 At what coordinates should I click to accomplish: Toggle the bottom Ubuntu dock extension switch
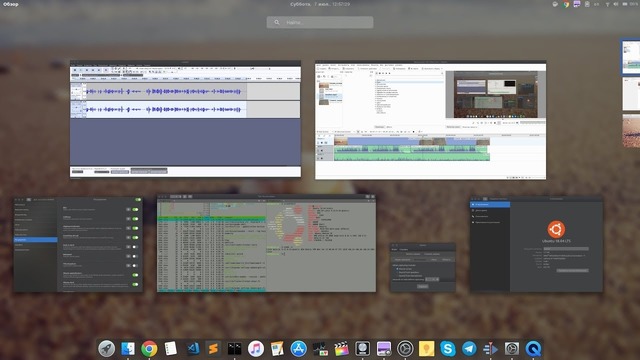pyautogui.click(x=135, y=284)
